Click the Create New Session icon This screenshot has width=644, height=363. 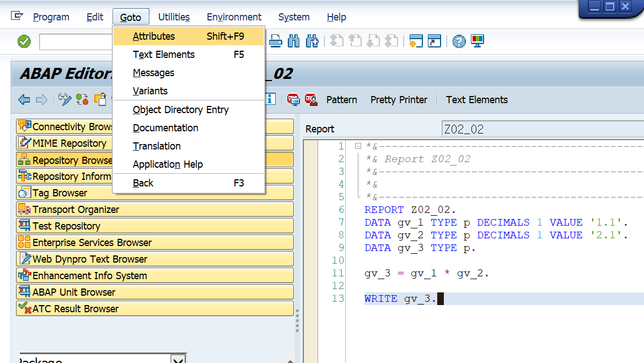tap(416, 41)
